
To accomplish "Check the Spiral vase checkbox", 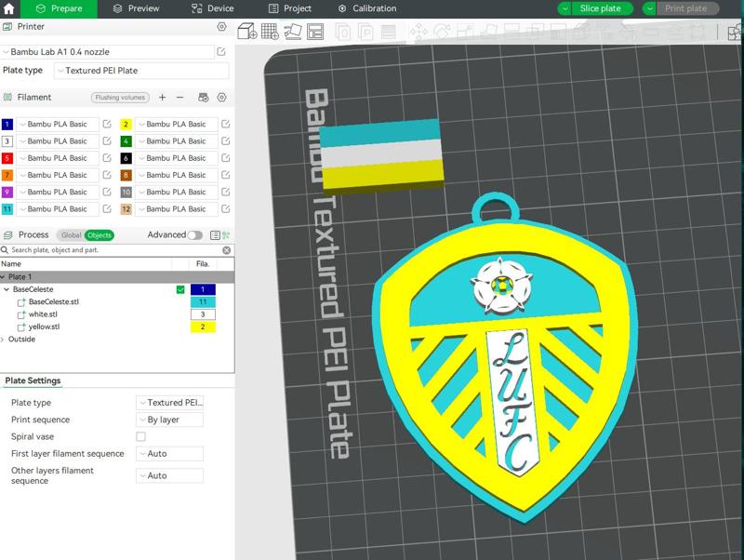I will pyautogui.click(x=139, y=436).
